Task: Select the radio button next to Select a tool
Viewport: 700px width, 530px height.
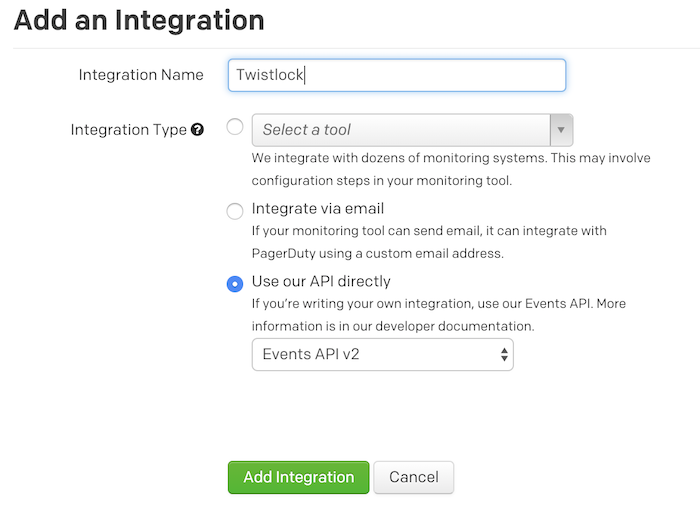Action: (235, 127)
